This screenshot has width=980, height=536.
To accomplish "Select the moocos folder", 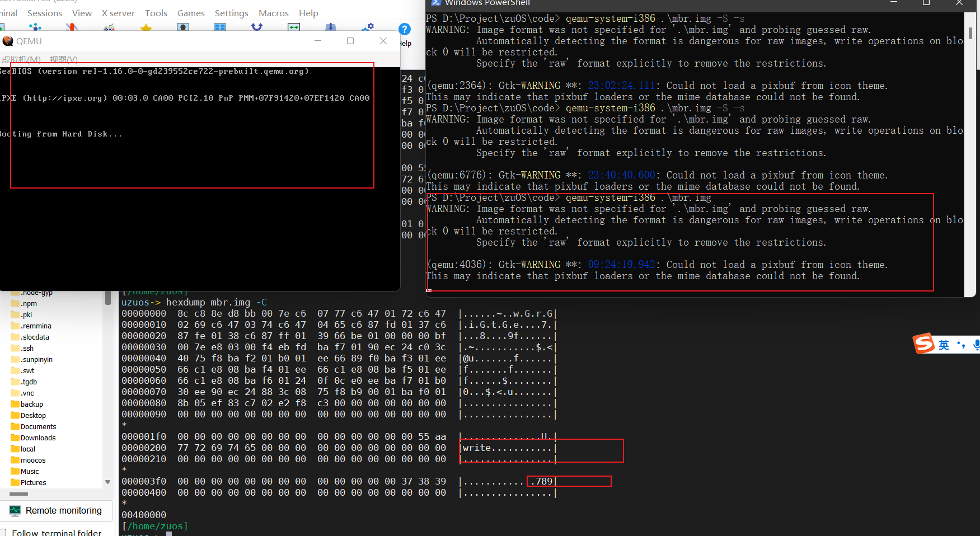I will coord(29,460).
